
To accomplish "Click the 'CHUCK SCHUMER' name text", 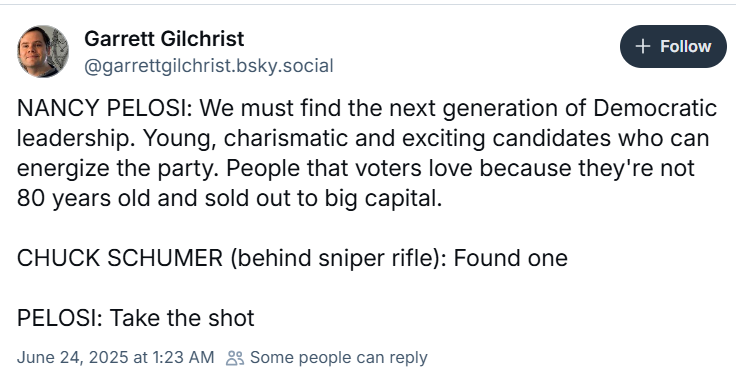I will 120,258.
